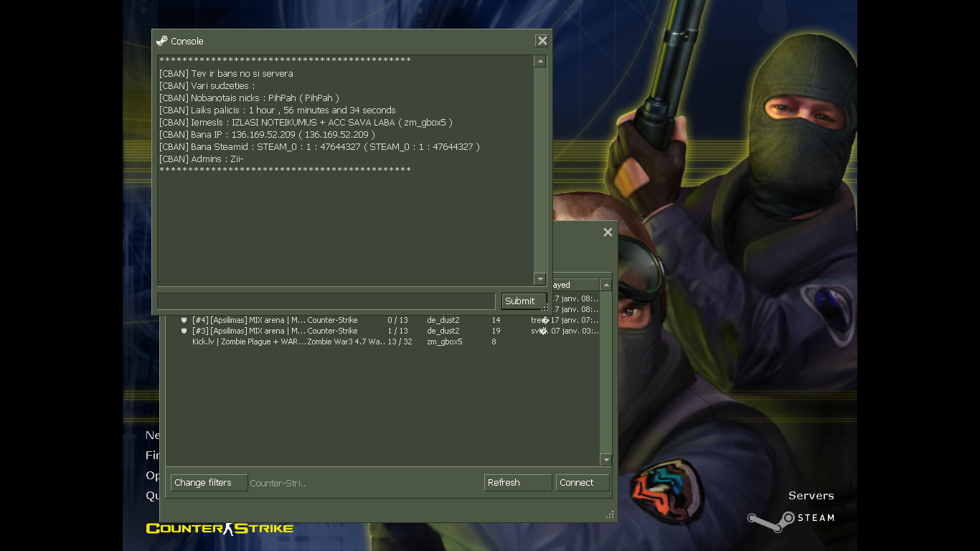Open Servers from the main menu
Screen dimensions: 980x551
point(811,496)
